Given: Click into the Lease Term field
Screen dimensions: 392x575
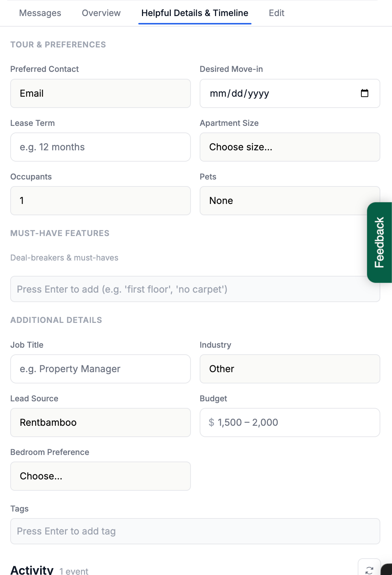Looking at the screenshot, I should (100, 147).
